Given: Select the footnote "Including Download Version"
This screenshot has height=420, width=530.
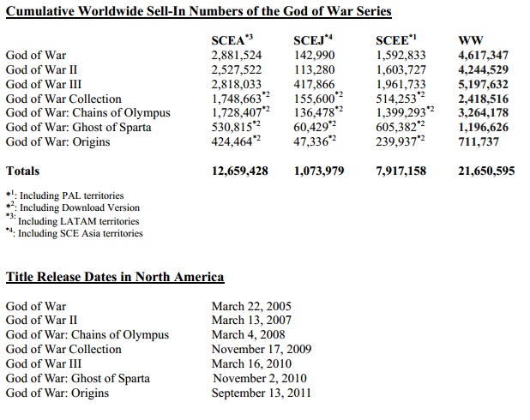Looking at the screenshot, I should click(79, 208).
